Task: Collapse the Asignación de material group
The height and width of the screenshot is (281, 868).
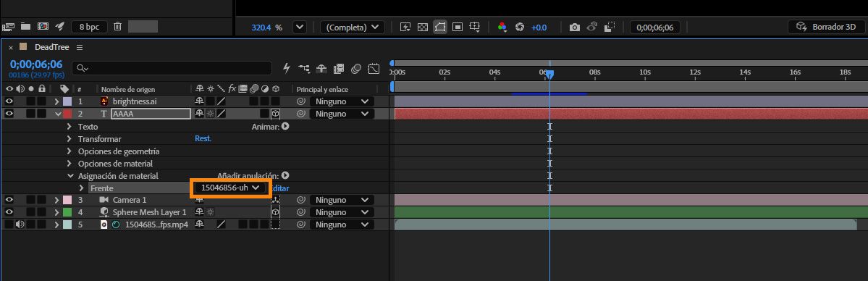Action: click(69, 176)
